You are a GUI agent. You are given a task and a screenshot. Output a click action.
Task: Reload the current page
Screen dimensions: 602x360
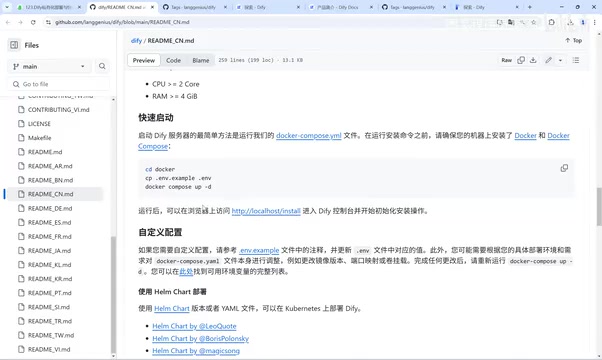point(33,22)
